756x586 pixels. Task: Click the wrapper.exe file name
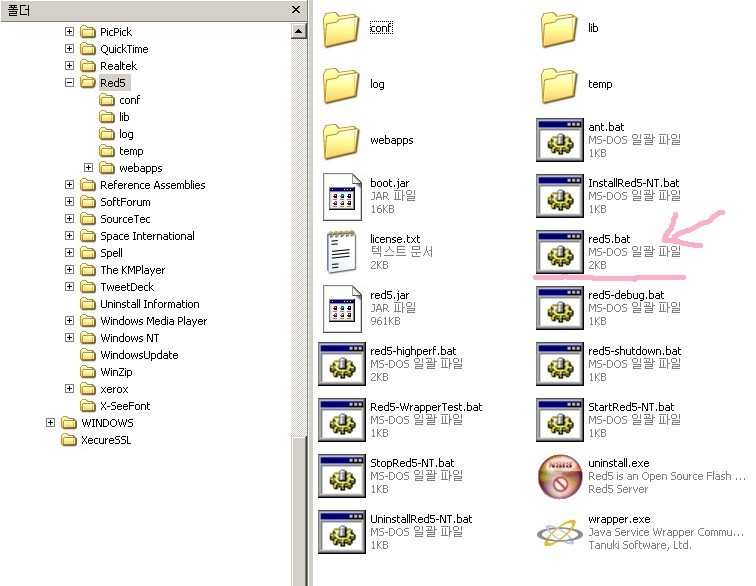point(619,519)
